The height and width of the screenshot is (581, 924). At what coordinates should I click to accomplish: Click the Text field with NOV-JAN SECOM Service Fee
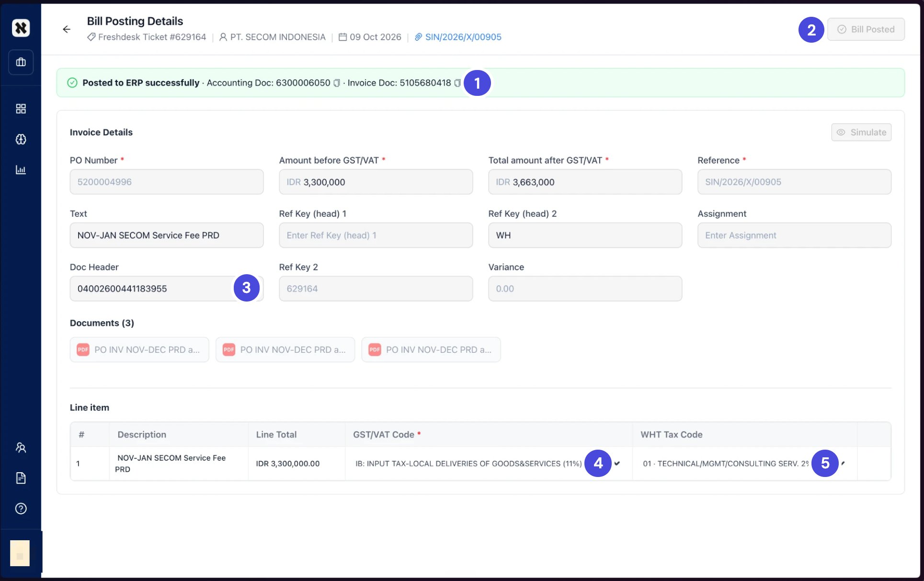coord(167,235)
